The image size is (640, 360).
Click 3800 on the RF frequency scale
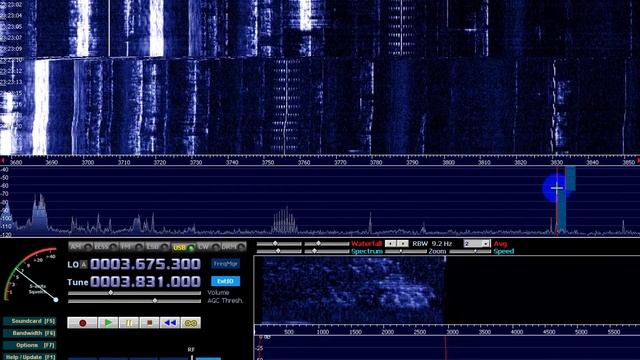click(x=448, y=162)
